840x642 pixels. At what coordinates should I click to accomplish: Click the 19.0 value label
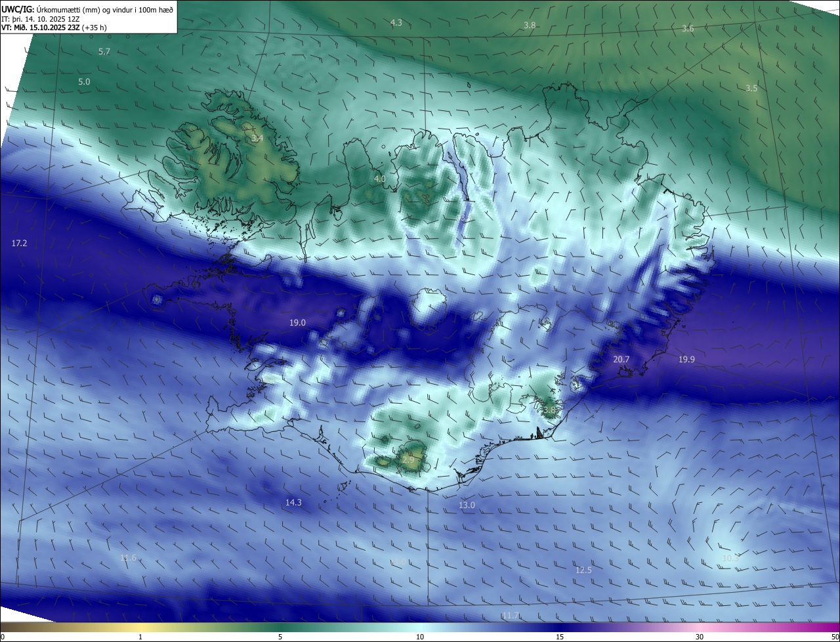[297, 323]
